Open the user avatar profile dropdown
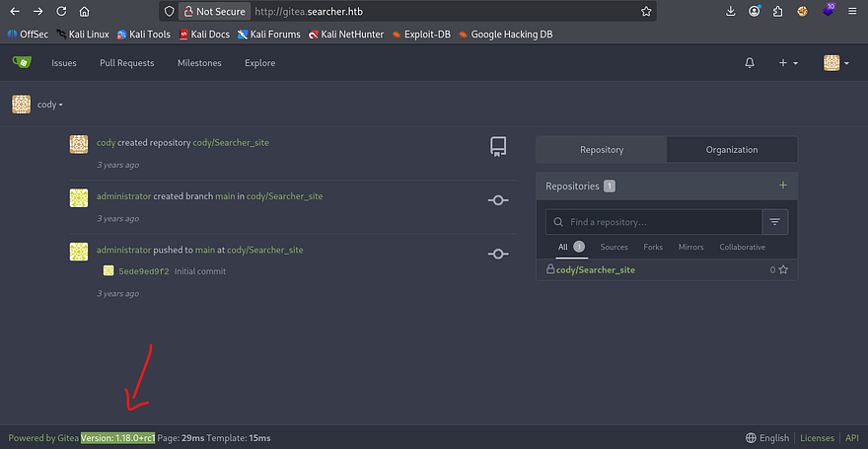This screenshot has width=868, height=449. (x=836, y=63)
